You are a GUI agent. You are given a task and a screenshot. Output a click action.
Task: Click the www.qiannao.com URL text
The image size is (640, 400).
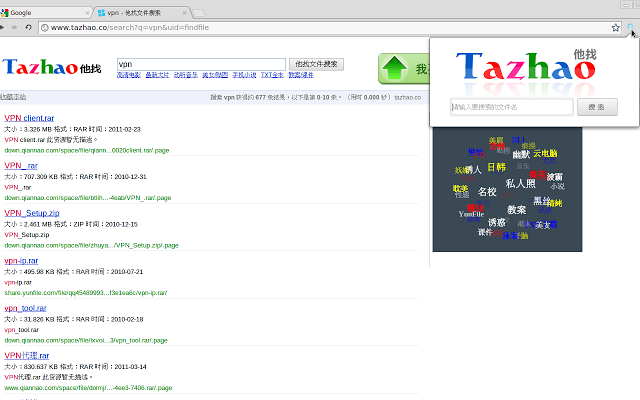pyautogui.click(x=88, y=388)
